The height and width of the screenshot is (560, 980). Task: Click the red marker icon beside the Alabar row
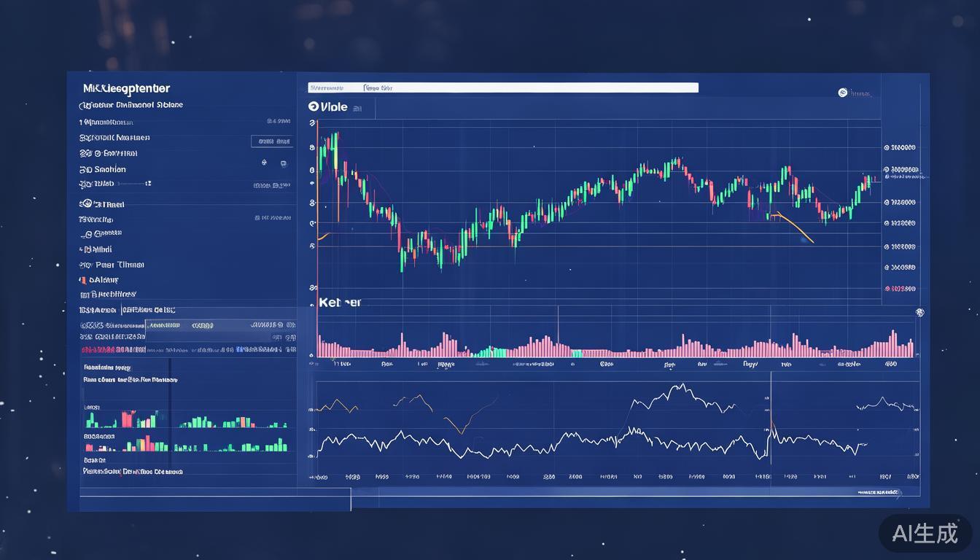[82, 280]
